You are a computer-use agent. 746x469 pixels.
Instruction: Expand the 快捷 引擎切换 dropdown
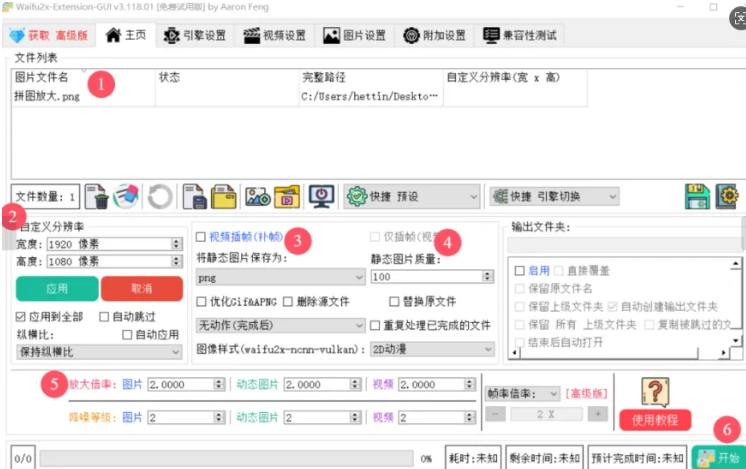tap(553, 197)
